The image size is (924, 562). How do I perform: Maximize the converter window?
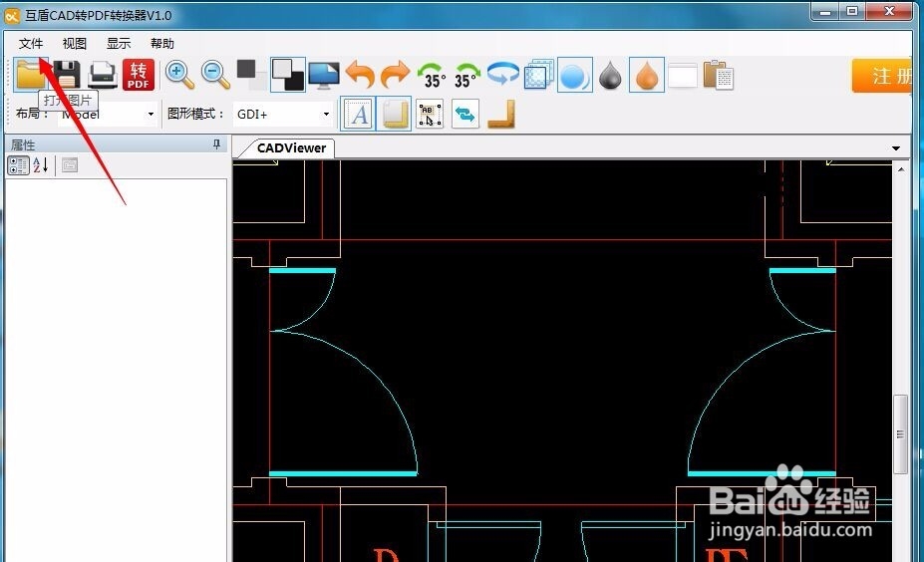tap(852, 12)
